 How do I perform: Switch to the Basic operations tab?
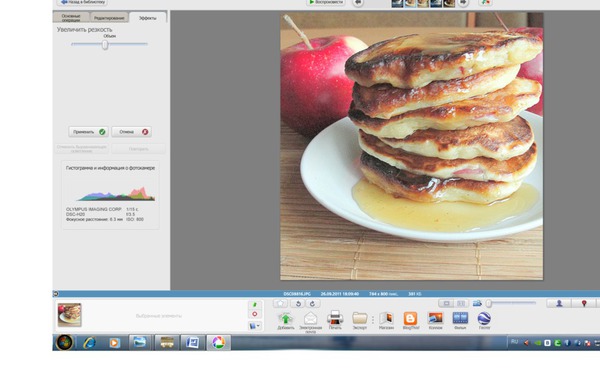coord(71,18)
